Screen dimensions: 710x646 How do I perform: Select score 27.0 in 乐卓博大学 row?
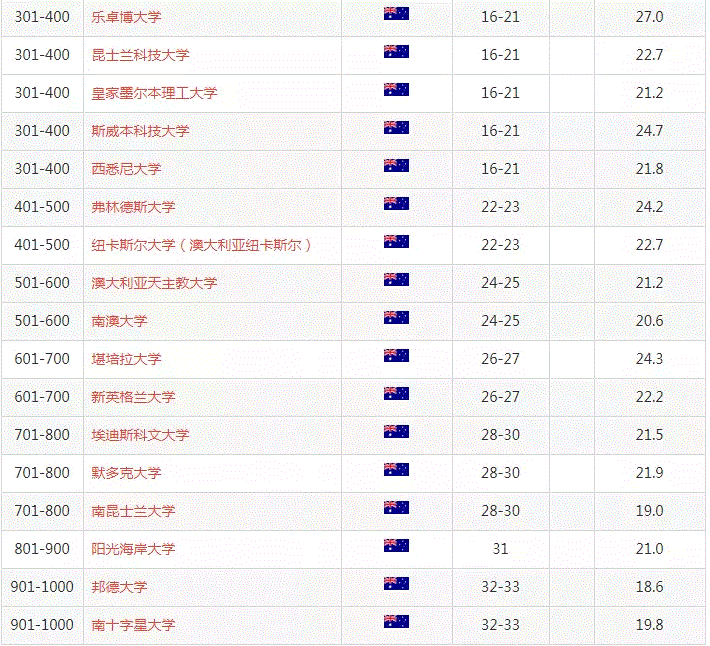[x=649, y=17]
